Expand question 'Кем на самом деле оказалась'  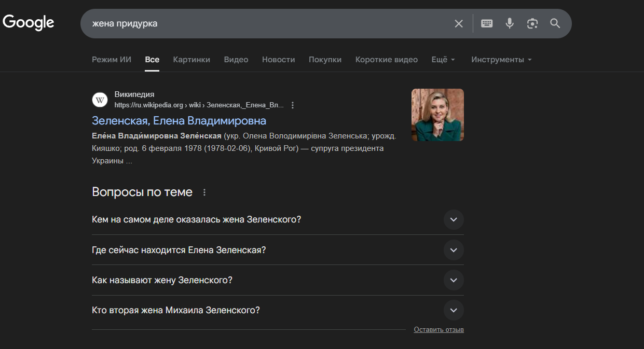coord(454,219)
